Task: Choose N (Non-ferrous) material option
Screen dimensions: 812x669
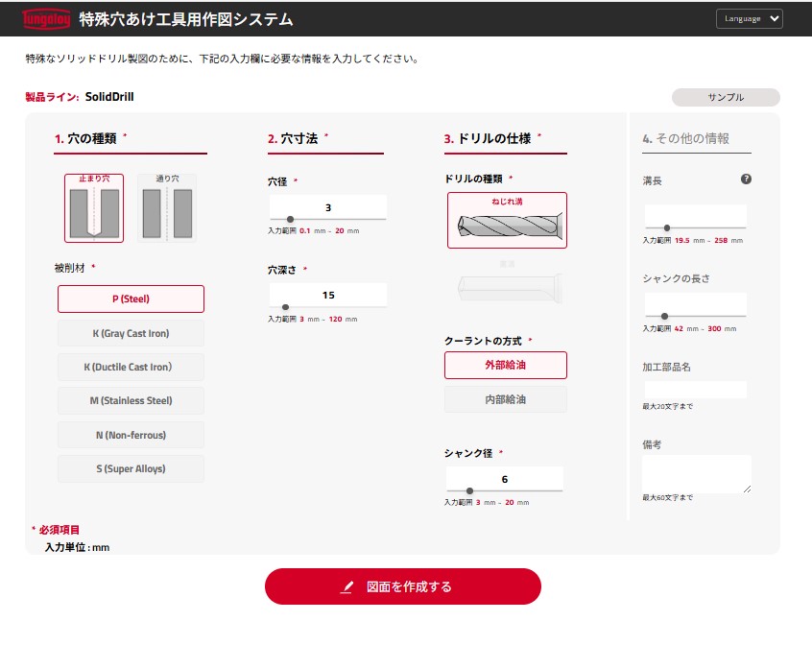Action: click(x=131, y=435)
